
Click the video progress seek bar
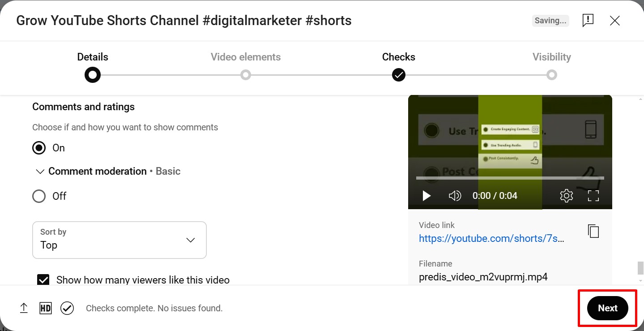[510, 178]
